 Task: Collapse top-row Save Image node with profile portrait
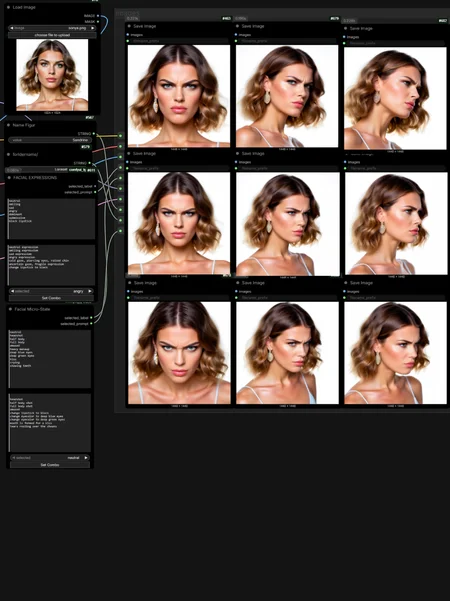[345, 28]
